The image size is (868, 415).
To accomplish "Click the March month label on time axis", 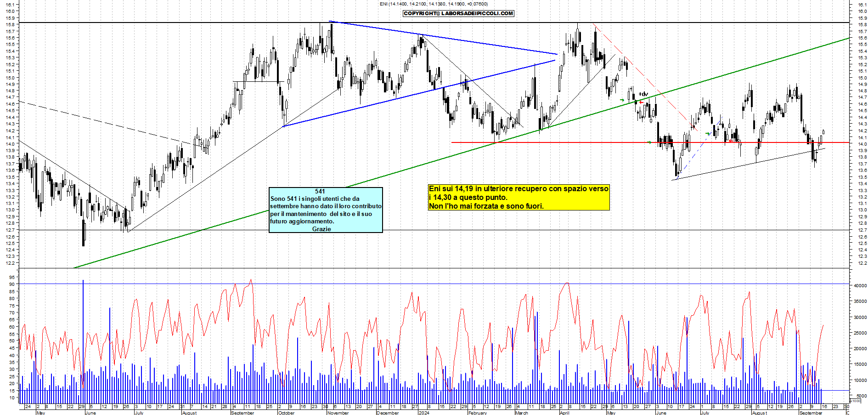I will tap(521, 413).
